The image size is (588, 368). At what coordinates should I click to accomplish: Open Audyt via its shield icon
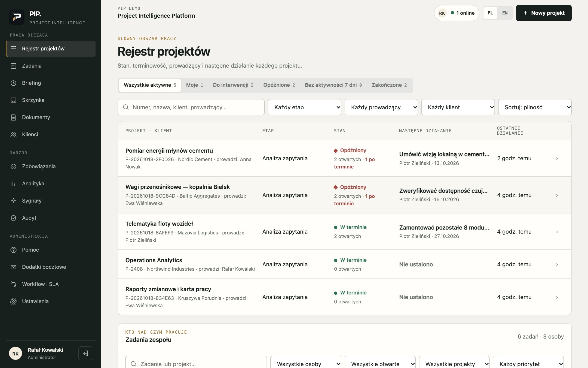coord(13,218)
